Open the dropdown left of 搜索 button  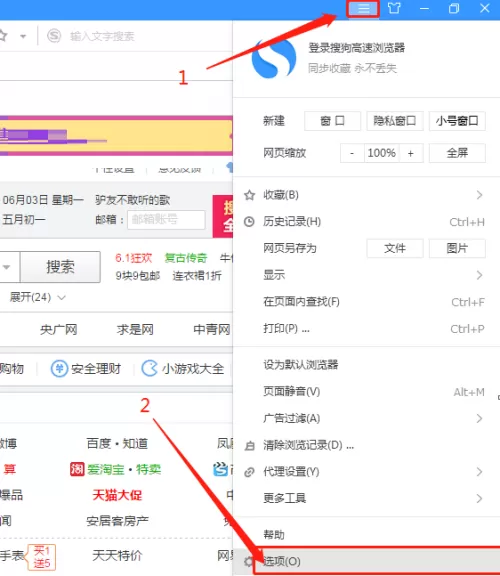(x=7, y=267)
